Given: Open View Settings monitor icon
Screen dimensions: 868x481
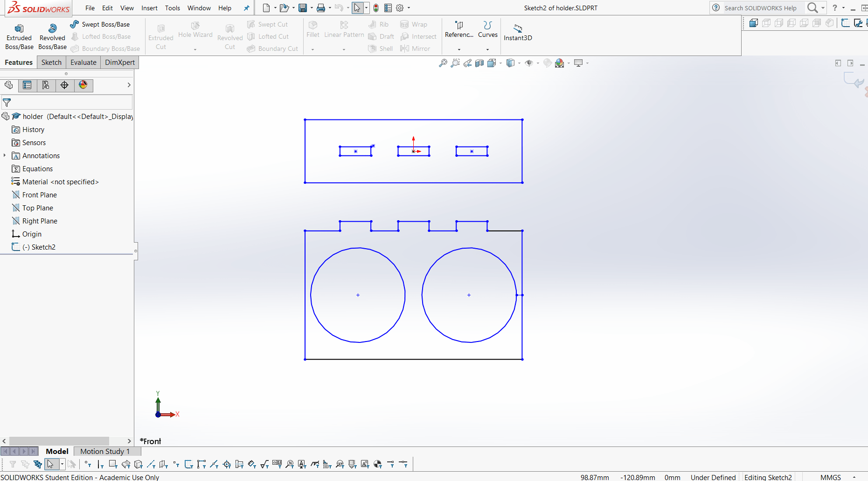Looking at the screenshot, I should click(x=578, y=63).
